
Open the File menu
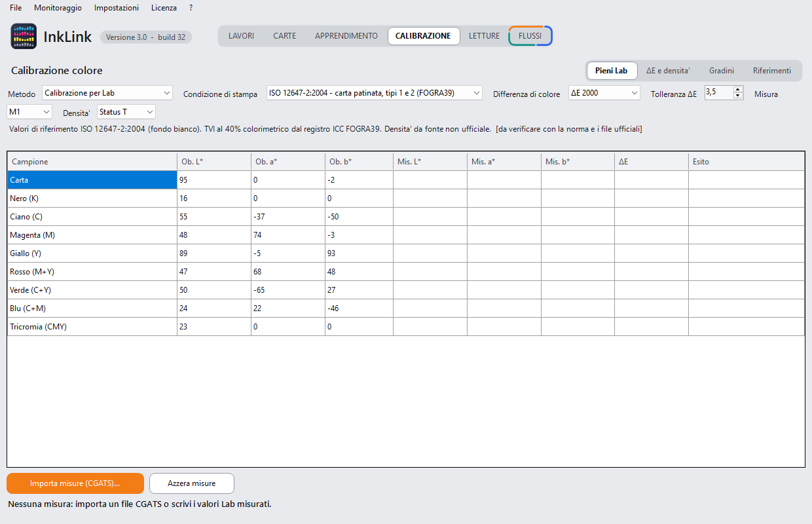point(16,8)
